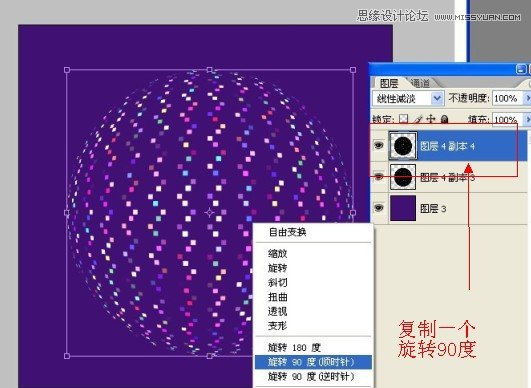Click the left-middle transform handle

click(67, 213)
